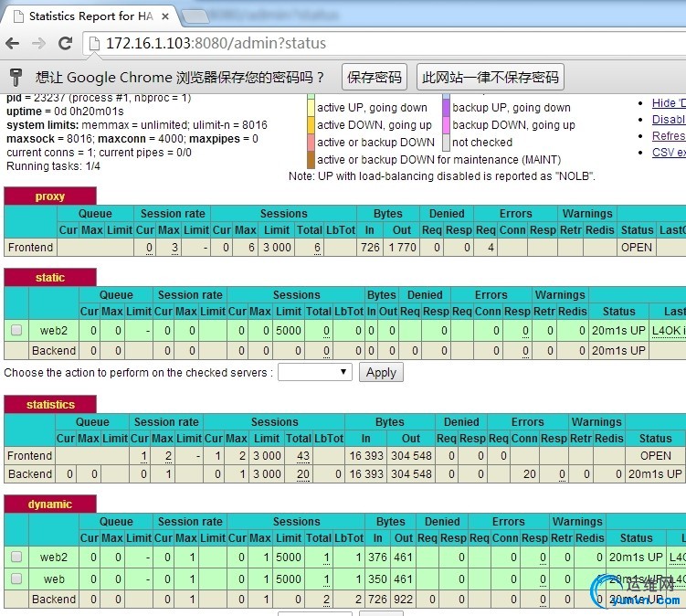Click the 保存密码 button
The height and width of the screenshot is (616, 686).
(x=375, y=78)
